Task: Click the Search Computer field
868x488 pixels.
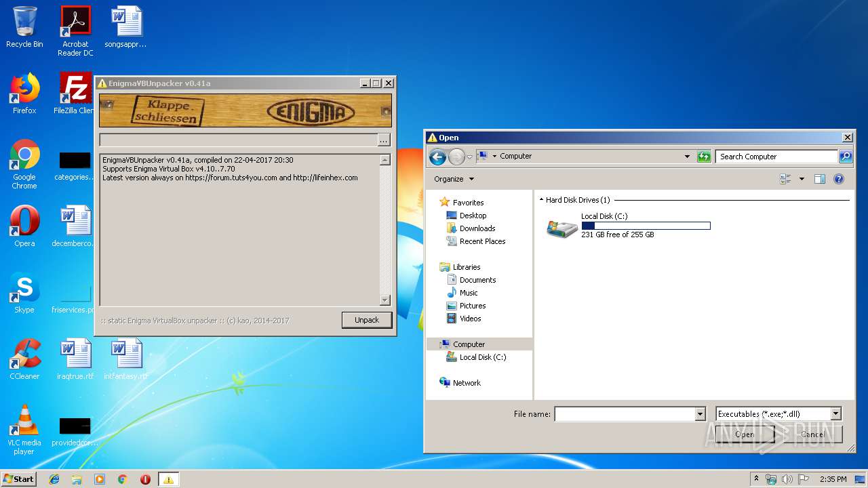Action: [x=776, y=157]
